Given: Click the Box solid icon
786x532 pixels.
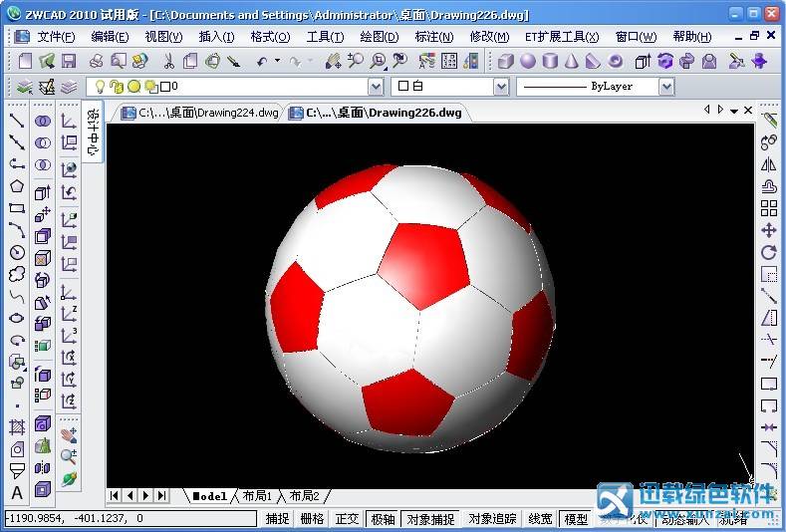Looking at the screenshot, I should (x=506, y=61).
